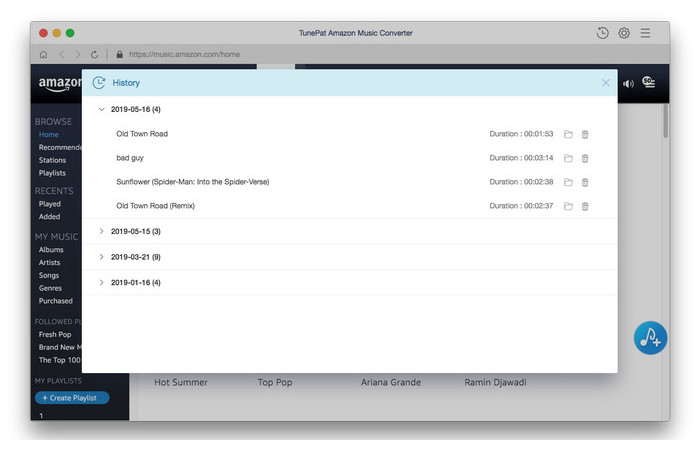Screen dimensions: 700x459
Task: Navigate back with the left arrow
Action: pyautogui.click(x=62, y=54)
